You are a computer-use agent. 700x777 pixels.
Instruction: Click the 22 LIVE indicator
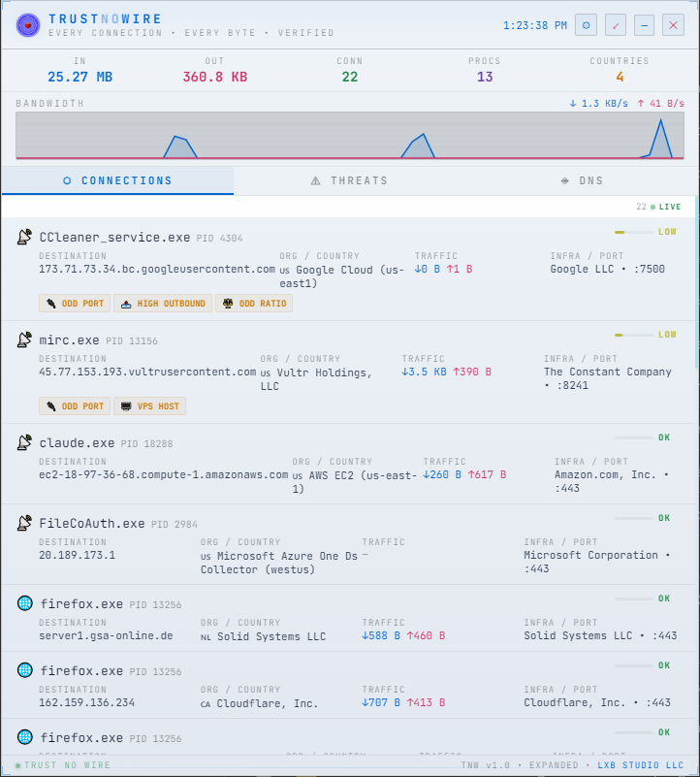pos(658,207)
